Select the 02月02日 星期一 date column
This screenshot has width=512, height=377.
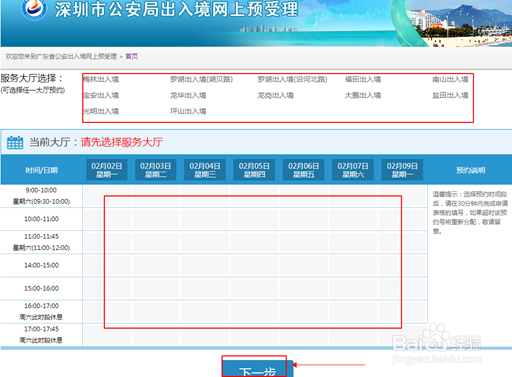point(107,170)
